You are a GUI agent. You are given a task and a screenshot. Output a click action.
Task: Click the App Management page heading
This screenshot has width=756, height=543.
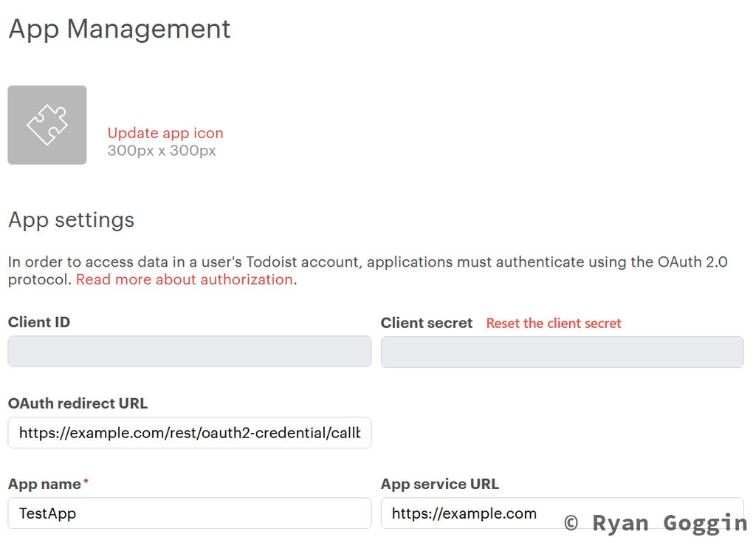(x=120, y=29)
